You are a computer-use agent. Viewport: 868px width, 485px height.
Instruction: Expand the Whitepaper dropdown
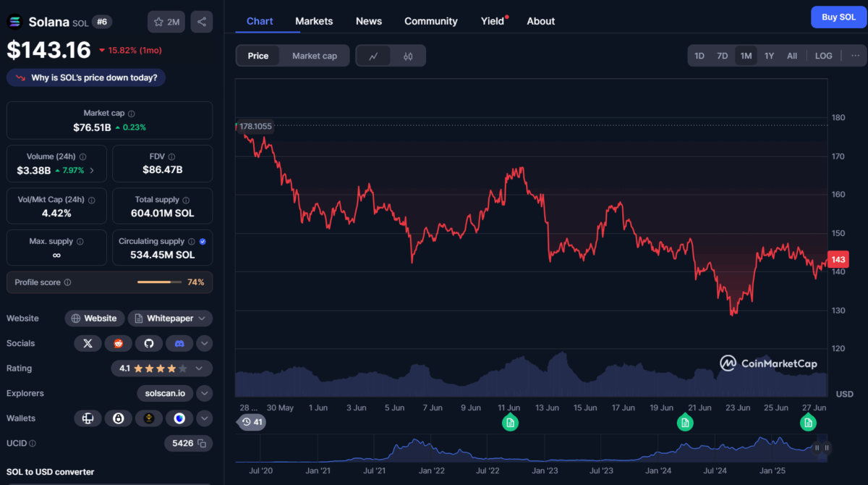click(x=171, y=319)
